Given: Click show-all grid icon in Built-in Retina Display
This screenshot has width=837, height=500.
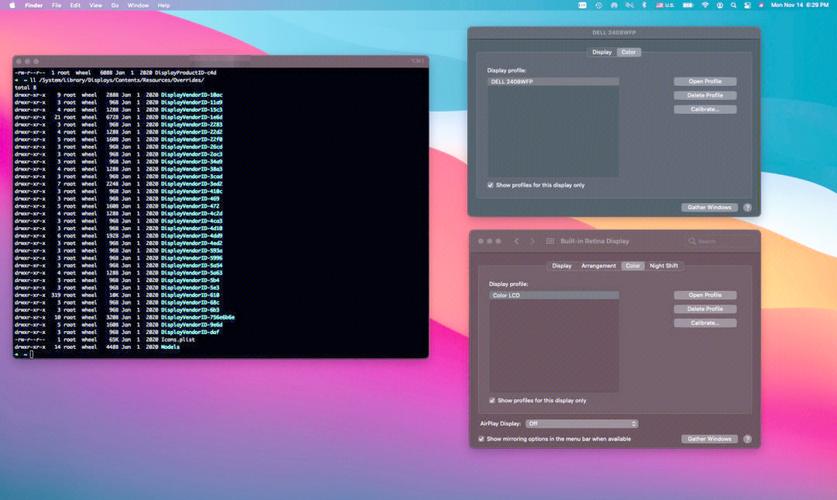Looking at the screenshot, I should click(549, 241).
